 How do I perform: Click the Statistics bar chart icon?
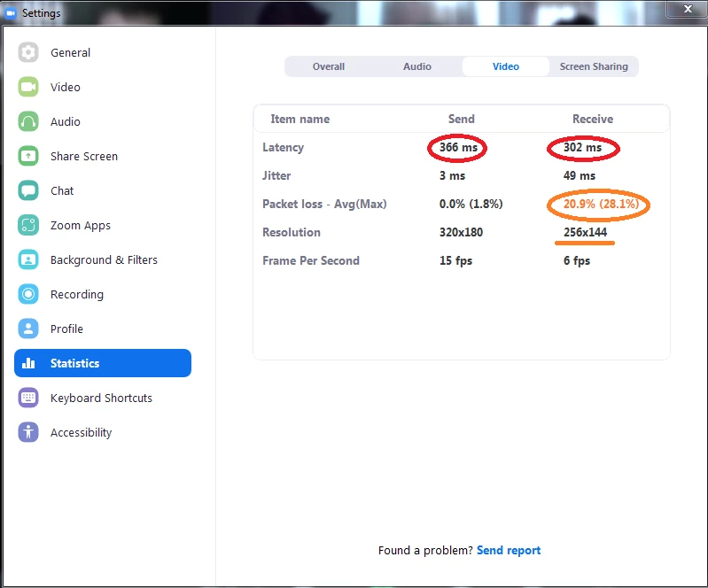[28, 363]
